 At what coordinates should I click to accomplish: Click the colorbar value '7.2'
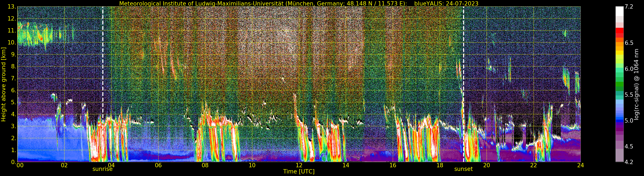629,7
